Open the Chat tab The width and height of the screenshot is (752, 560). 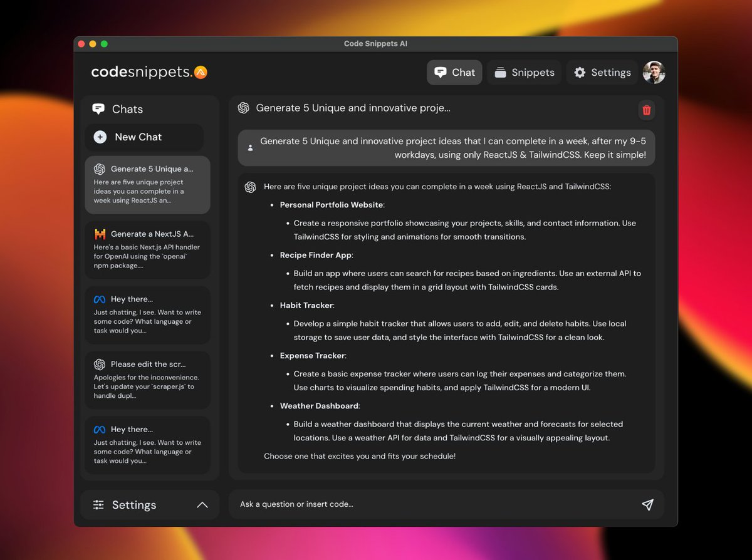point(454,72)
